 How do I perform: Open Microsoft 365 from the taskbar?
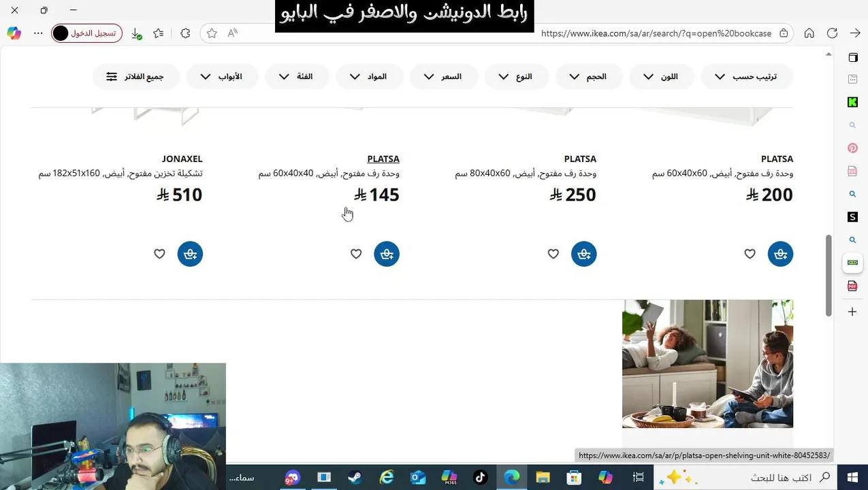click(x=449, y=477)
